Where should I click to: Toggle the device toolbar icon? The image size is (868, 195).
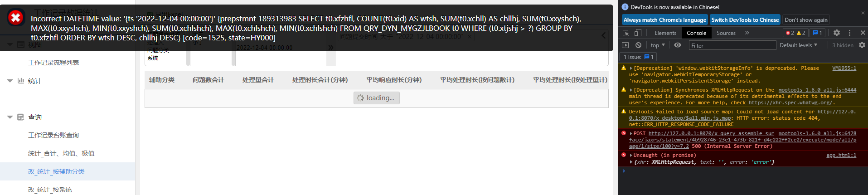pos(637,33)
